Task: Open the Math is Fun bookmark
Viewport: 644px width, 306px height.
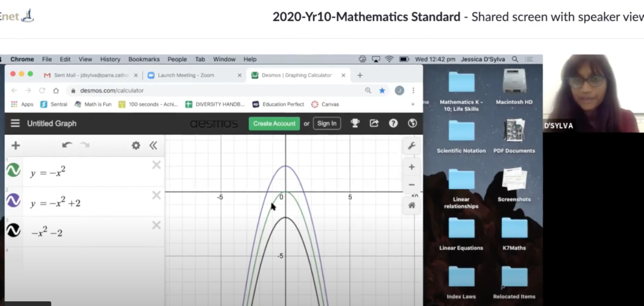Action: [x=93, y=104]
